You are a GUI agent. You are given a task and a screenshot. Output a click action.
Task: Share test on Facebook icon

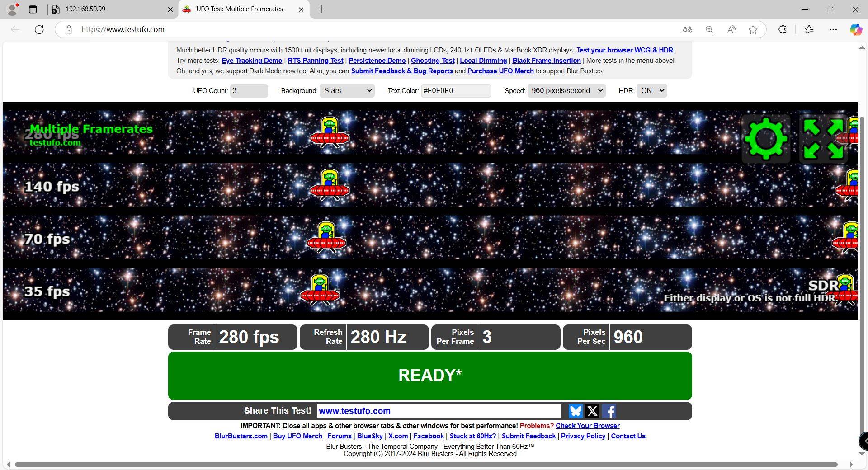pyautogui.click(x=609, y=411)
